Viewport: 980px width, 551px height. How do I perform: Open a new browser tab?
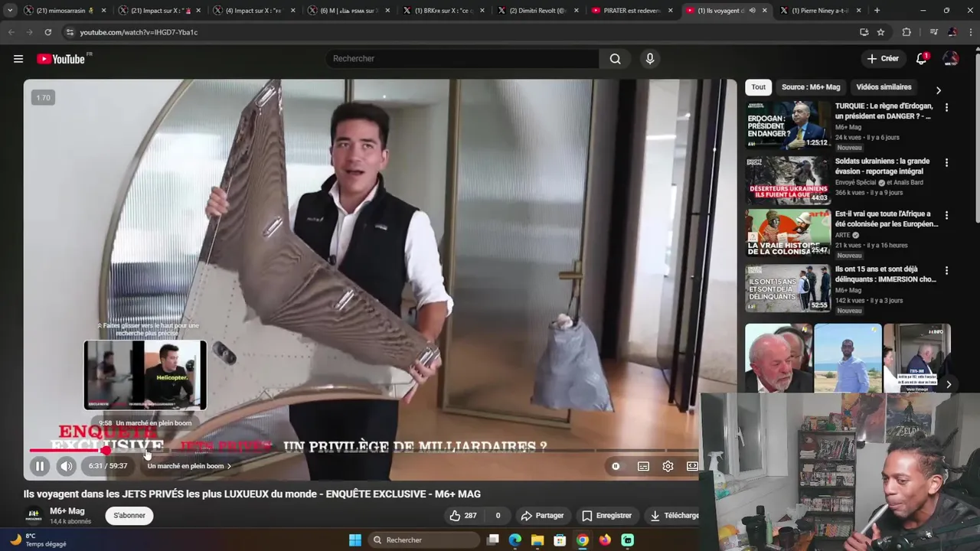(x=877, y=11)
